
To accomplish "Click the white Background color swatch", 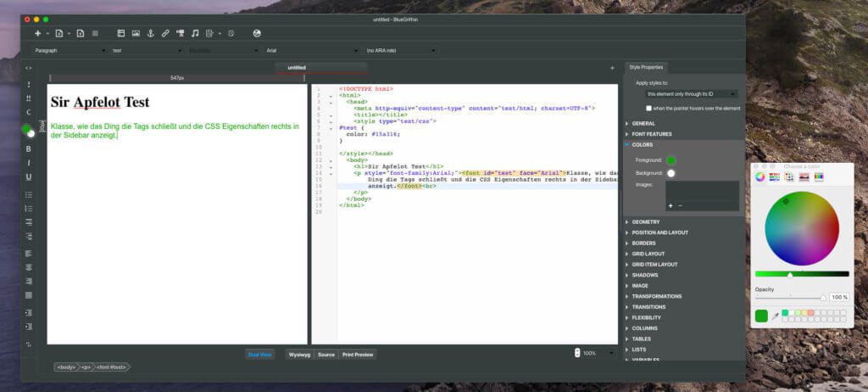I will point(671,174).
